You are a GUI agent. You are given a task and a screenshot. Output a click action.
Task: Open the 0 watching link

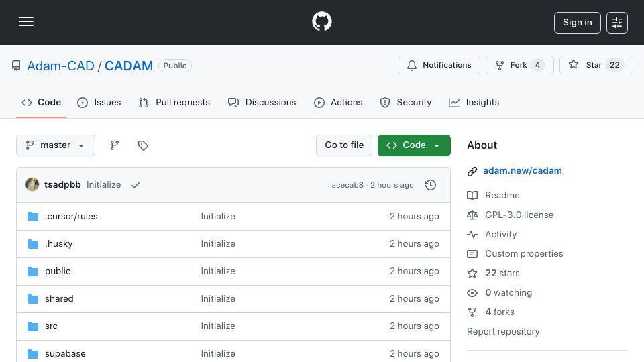508,293
